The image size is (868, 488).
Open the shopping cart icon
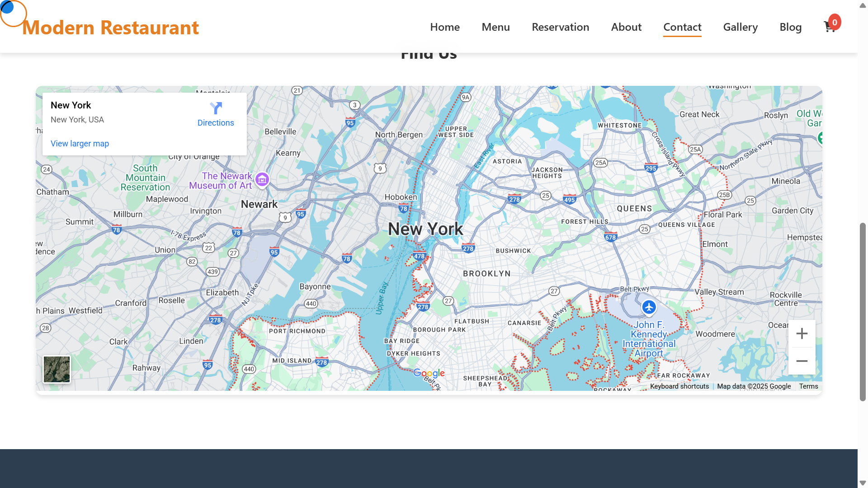[830, 27]
